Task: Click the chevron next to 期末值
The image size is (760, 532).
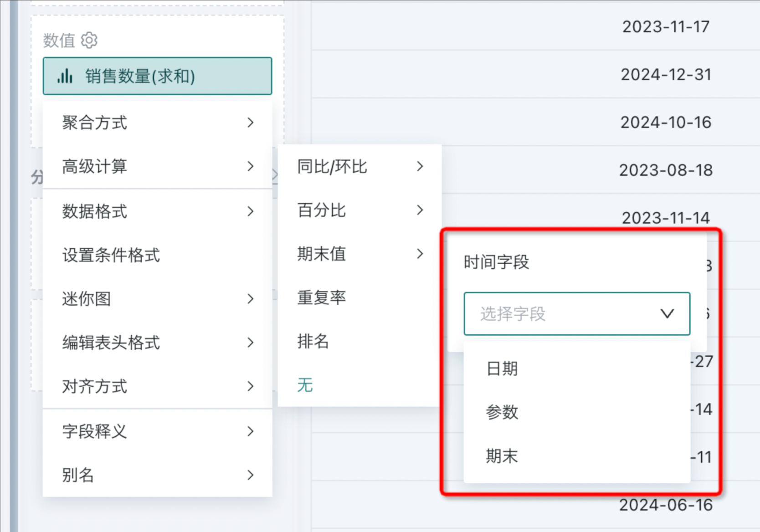Action: pyautogui.click(x=420, y=254)
